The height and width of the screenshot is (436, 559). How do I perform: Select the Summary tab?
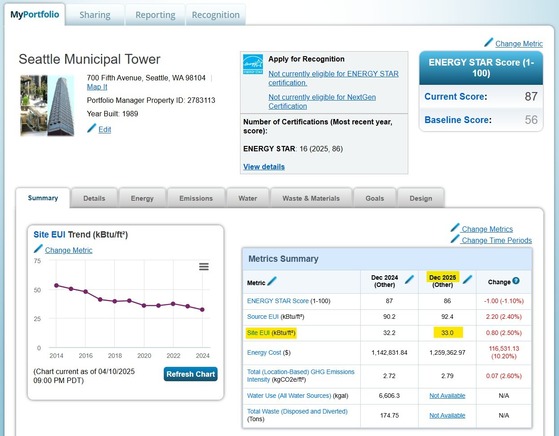[43, 198]
